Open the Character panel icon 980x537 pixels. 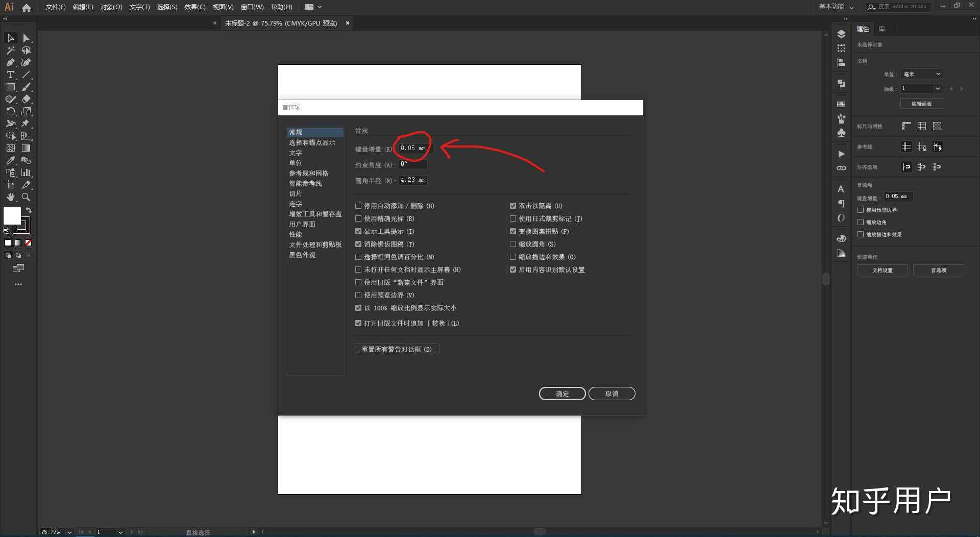[841, 189]
